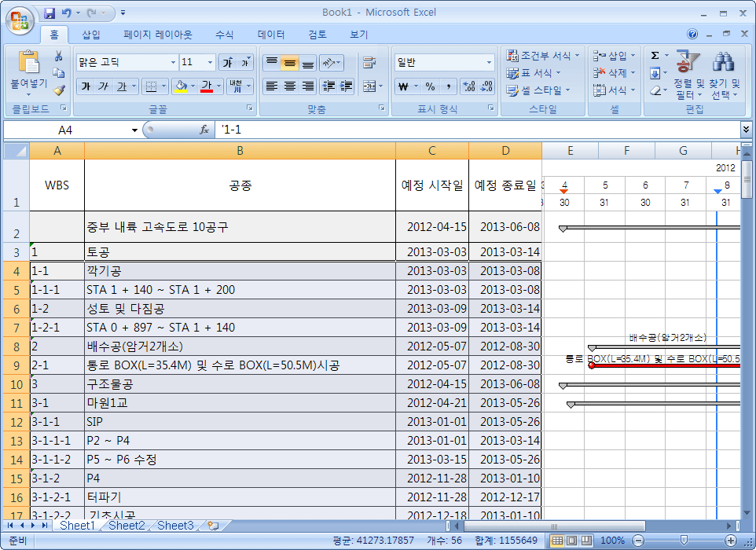
Task: Toggle center horizontal alignment
Action: coord(289,86)
